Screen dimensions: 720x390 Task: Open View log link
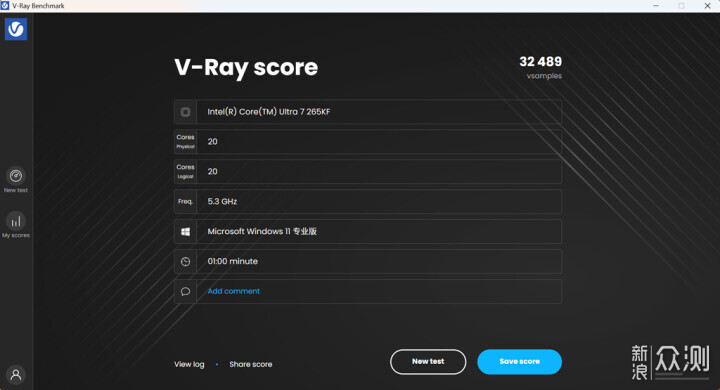(x=189, y=364)
